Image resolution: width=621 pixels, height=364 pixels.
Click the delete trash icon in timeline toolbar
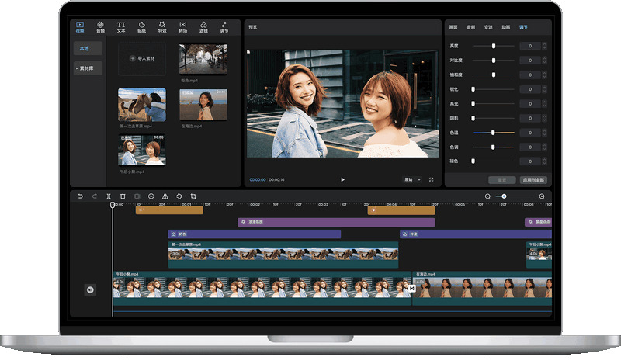(x=123, y=196)
